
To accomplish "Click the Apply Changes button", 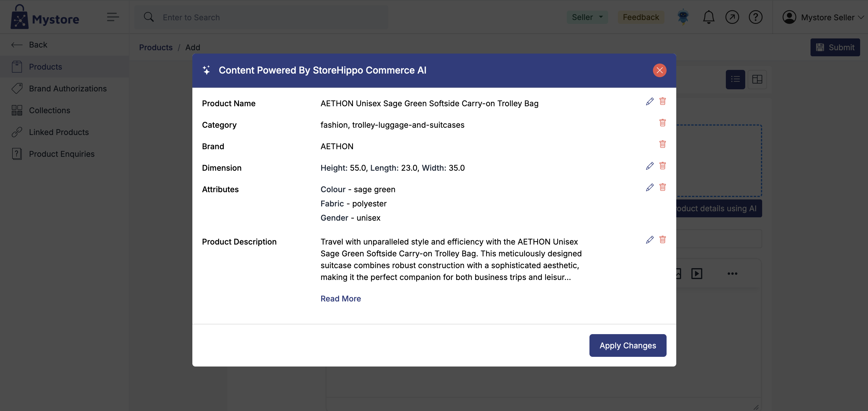I will [628, 345].
